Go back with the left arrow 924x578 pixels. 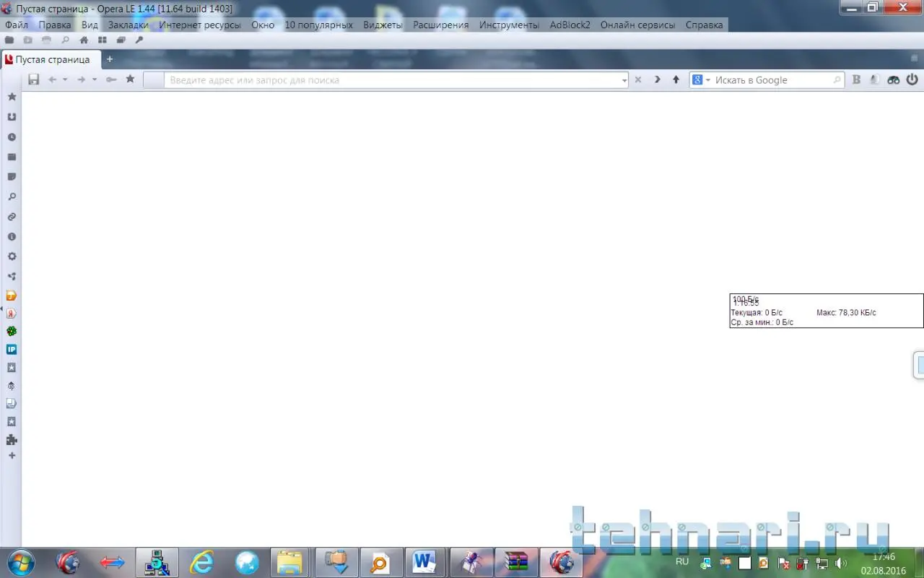tap(52, 79)
